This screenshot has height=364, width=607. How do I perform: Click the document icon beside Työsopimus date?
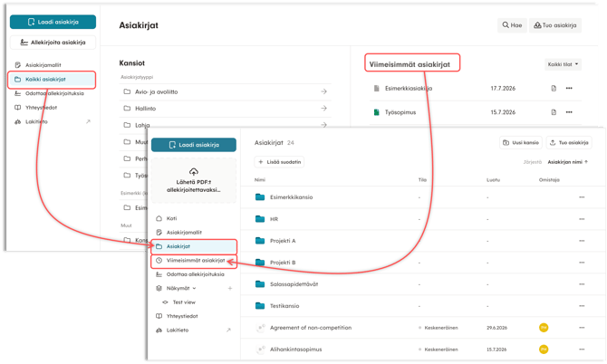[x=554, y=112]
